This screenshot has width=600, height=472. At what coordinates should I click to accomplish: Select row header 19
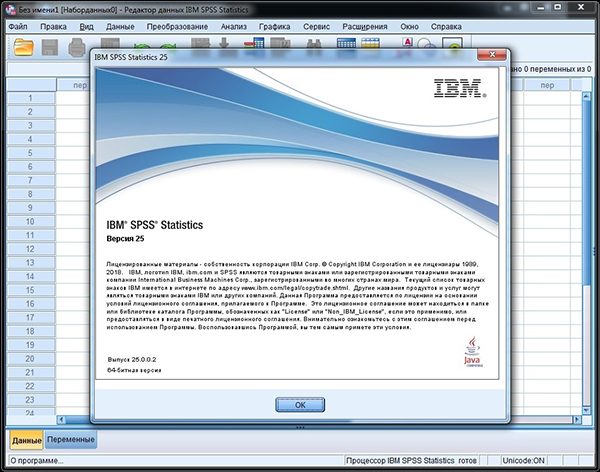[31, 345]
